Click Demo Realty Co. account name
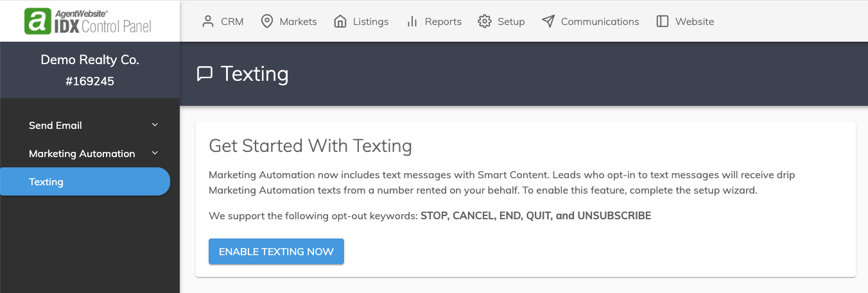The width and height of the screenshot is (868, 293). (90, 60)
